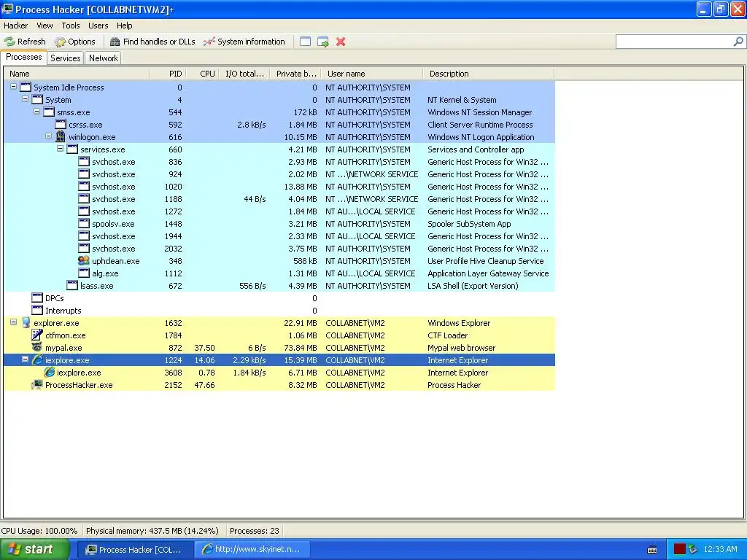Select the svchost.exe row with PID 1020
This screenshot has height=560, width=747.
click(279, 186)
